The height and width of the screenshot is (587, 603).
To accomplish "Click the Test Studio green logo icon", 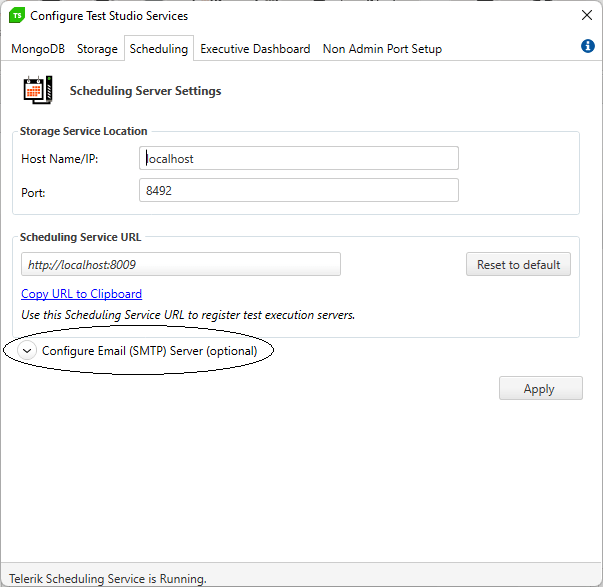I will coord(17,16).
